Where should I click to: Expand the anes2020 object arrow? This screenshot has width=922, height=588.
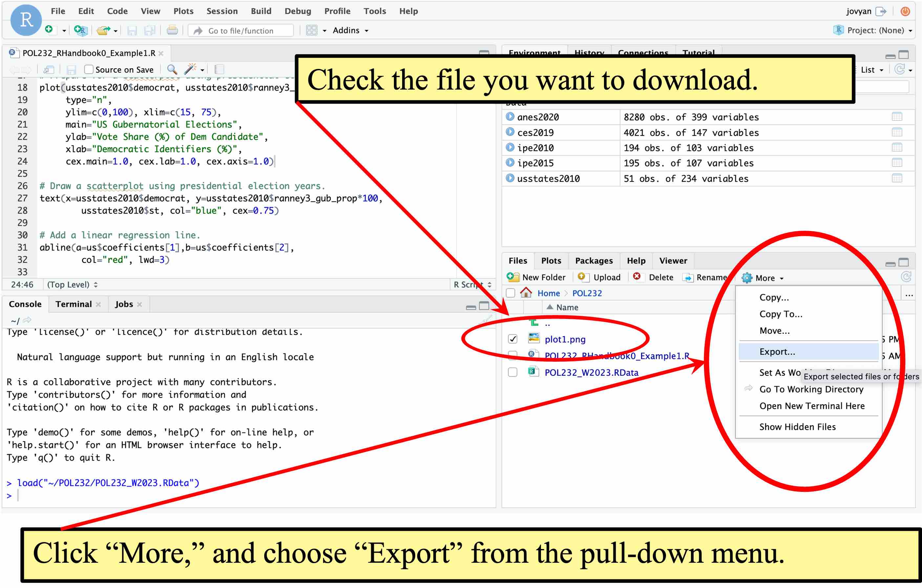[x=510, y=116]
